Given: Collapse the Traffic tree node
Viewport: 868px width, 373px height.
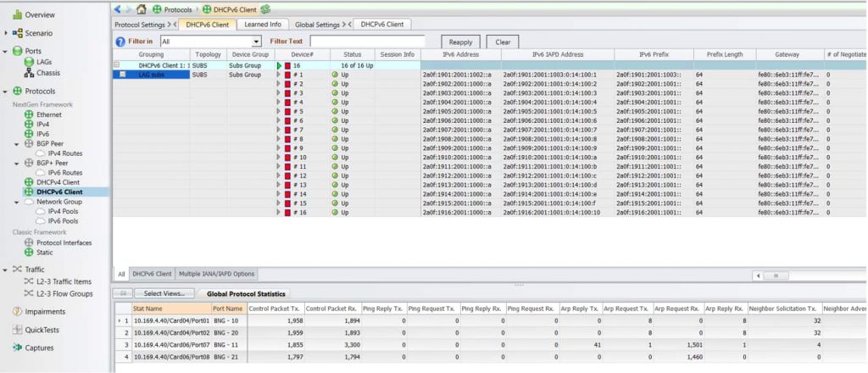Looking at the screenshot, I should (6, 270).
